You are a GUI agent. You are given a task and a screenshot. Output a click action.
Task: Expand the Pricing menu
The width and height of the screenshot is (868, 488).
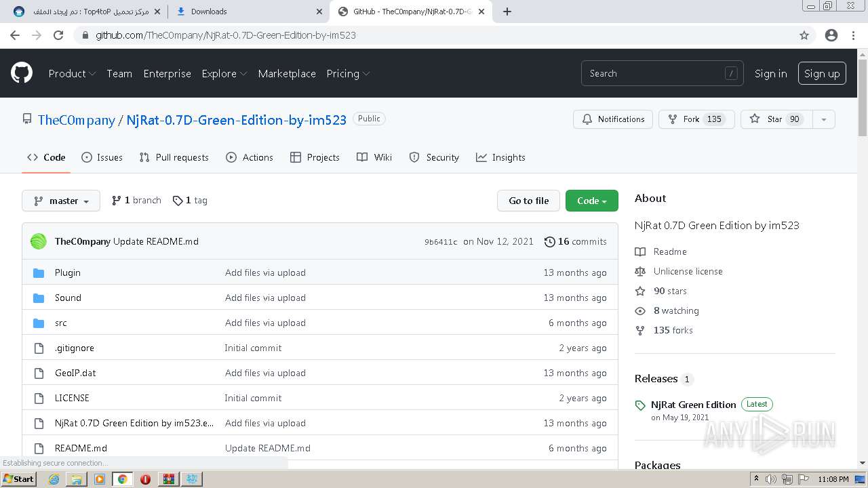coord(348,73)
